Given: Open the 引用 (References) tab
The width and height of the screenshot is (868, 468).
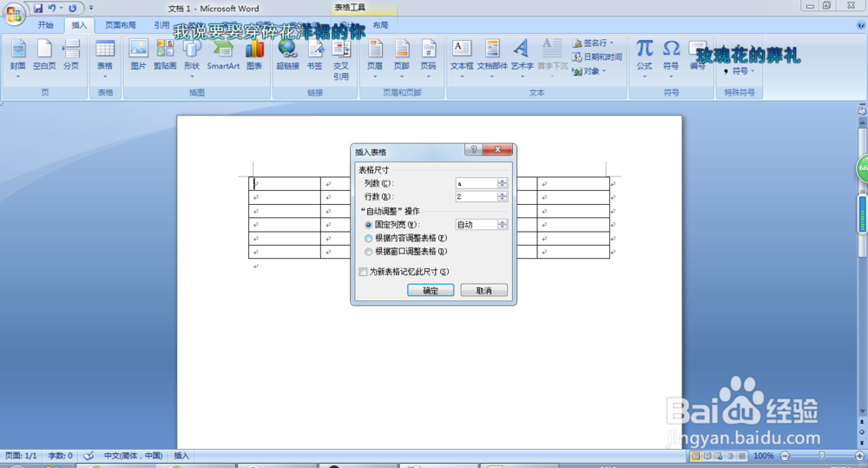Looking at the screenshot, I should tap(161, 25).
